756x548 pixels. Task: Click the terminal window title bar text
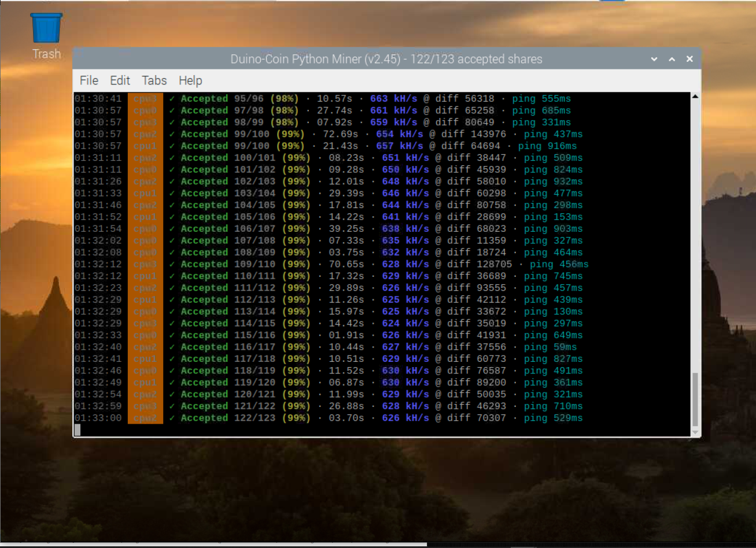pyautogui.click(x=386, y=59)
